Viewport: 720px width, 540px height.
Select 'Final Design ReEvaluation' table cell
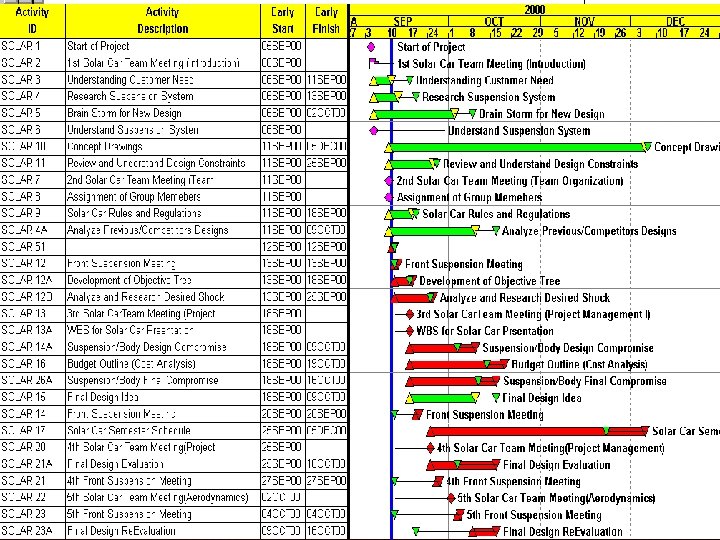[x=163, y=531]
